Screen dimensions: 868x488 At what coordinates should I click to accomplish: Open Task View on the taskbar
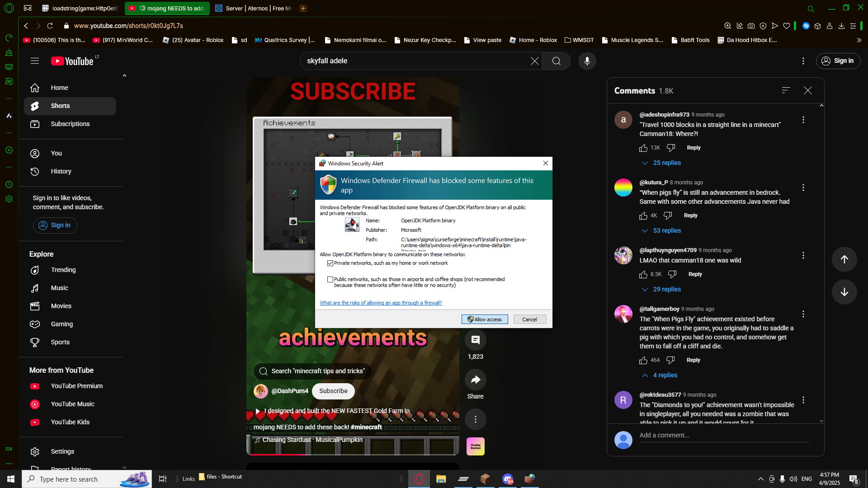tap(163, 479)
